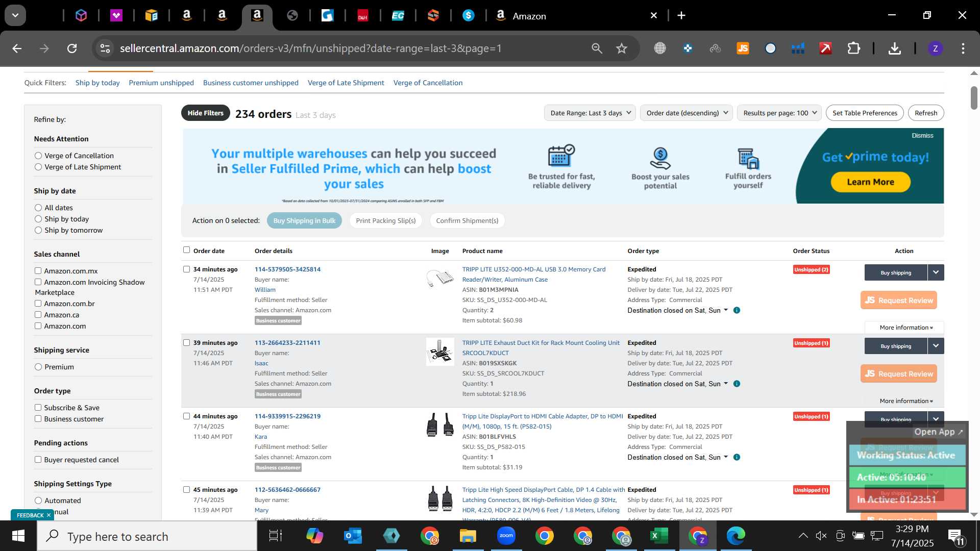The width and height of the screenshot is (980, 551).
Task: Open the tab search dropdown arrow
Action: point(15,15)
